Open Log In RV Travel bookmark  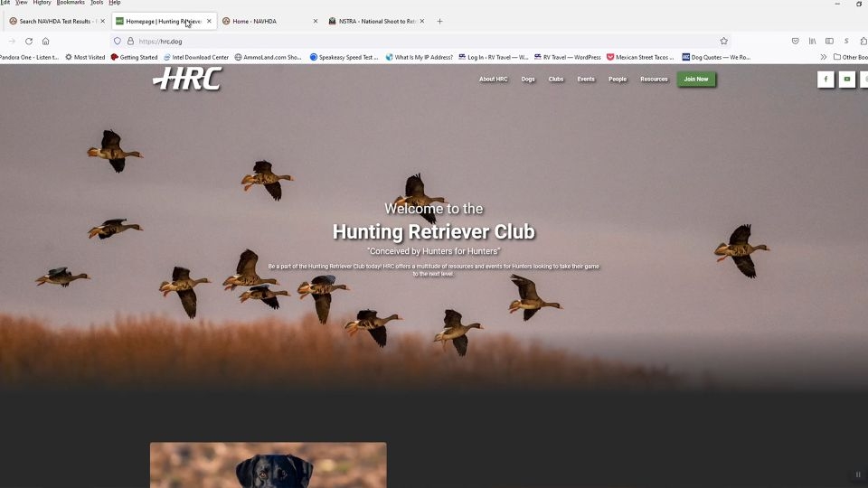pyautogui.click(x=494, y=57)
